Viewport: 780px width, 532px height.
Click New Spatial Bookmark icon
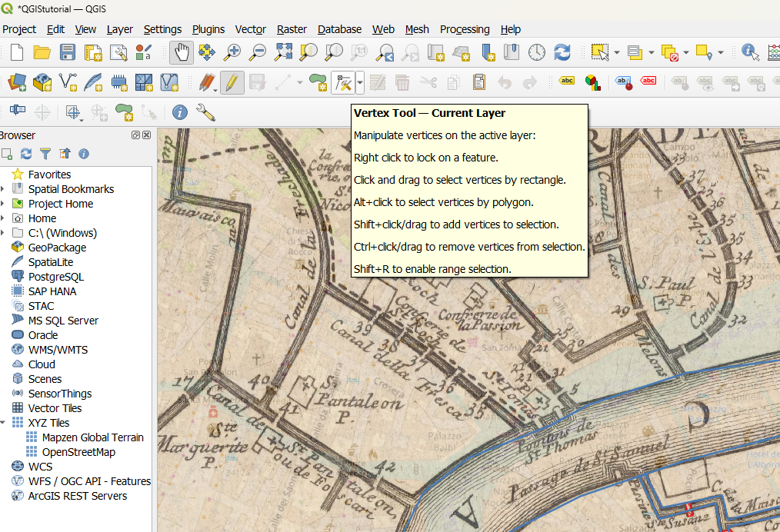coord(488,52)
